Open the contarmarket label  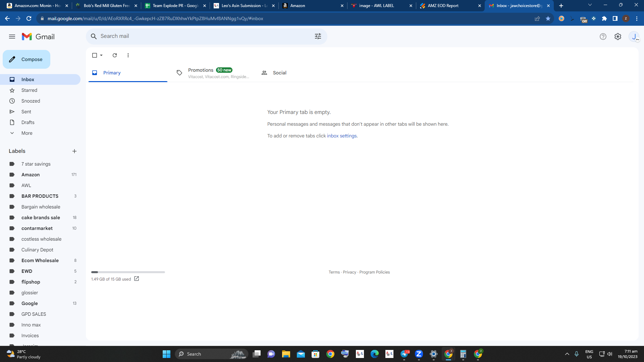pos(40,228)
